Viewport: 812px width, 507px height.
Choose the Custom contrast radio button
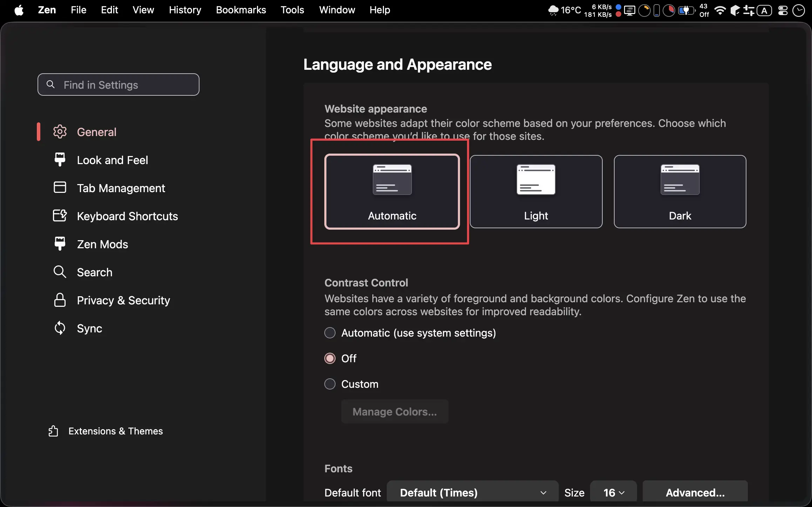[330, 384]
